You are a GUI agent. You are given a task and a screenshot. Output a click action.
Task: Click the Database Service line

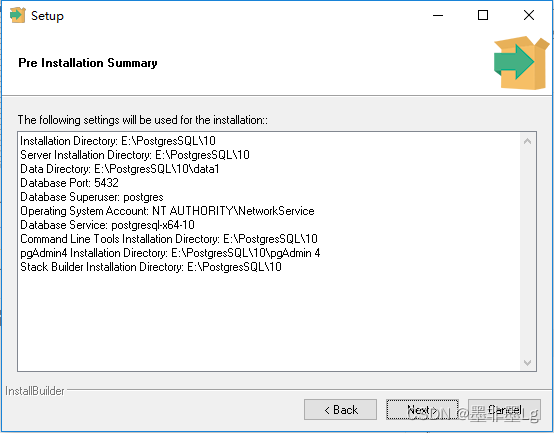point(107,225)
